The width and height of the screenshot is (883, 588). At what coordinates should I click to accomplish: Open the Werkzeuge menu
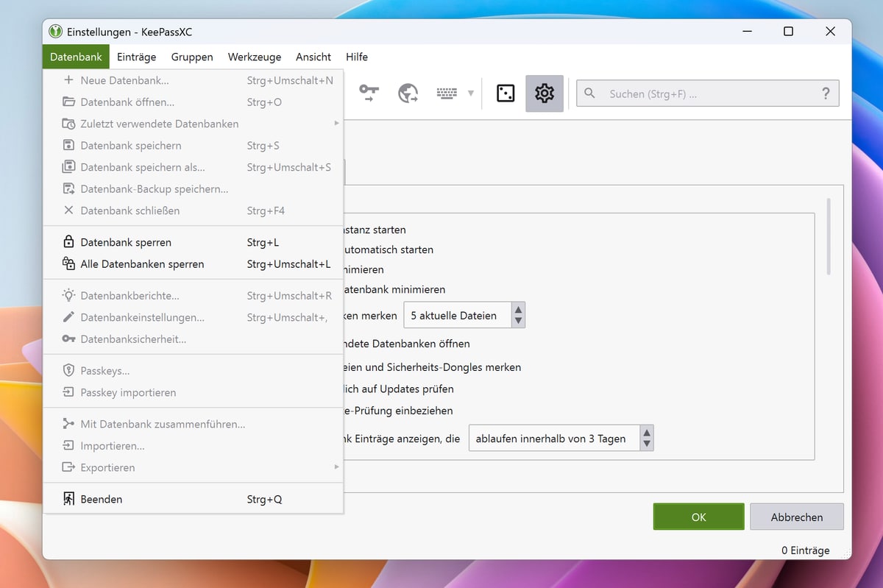click(255, 57)
